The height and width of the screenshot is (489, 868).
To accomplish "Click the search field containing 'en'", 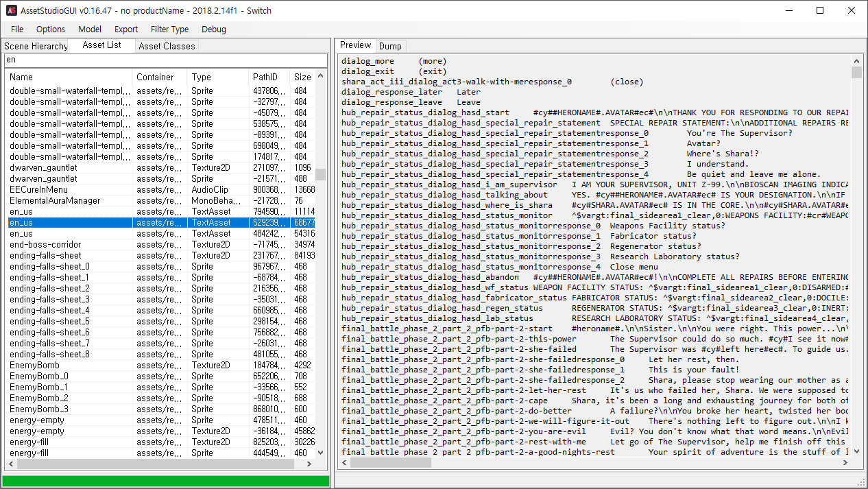I will (165, 60).
